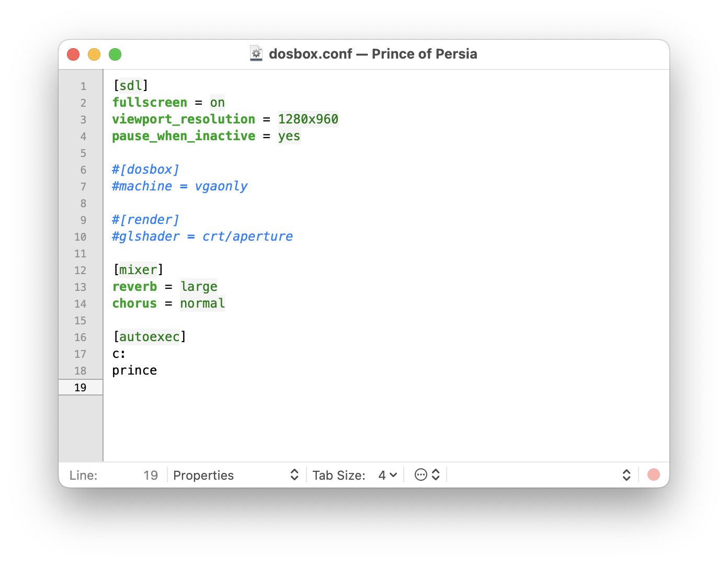Click the 'c:' line

point(119,353)
